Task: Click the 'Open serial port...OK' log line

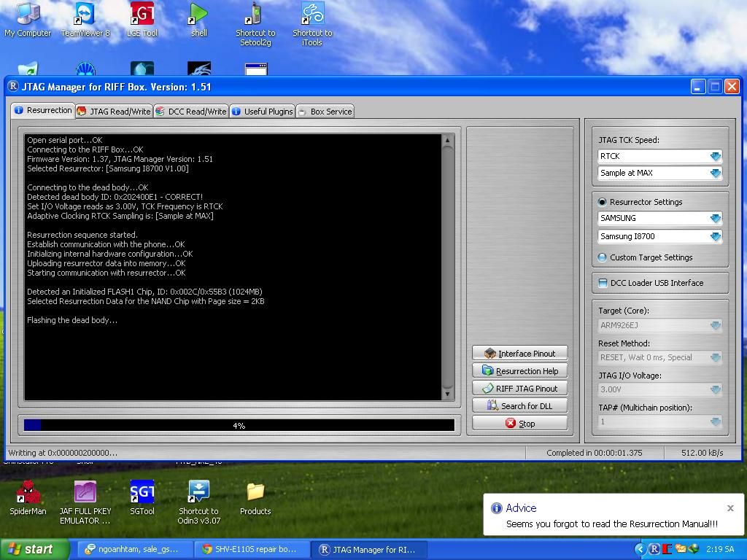Action: (65, 140)
